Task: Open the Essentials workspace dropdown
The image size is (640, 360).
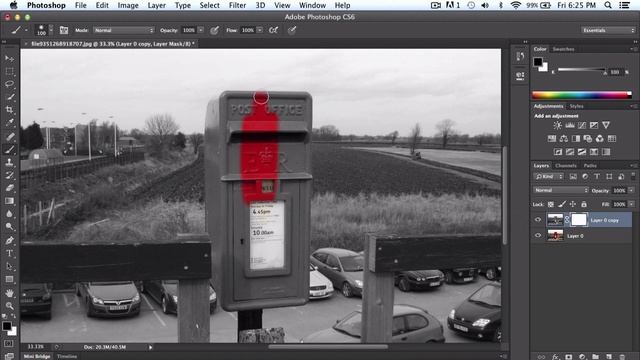Action: click(608, 30)
